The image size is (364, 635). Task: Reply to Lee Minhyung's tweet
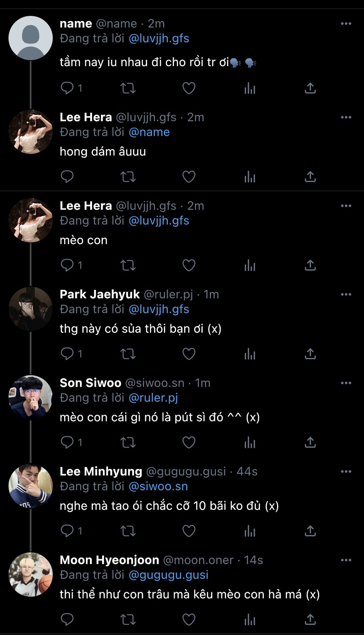click(67, 531)
